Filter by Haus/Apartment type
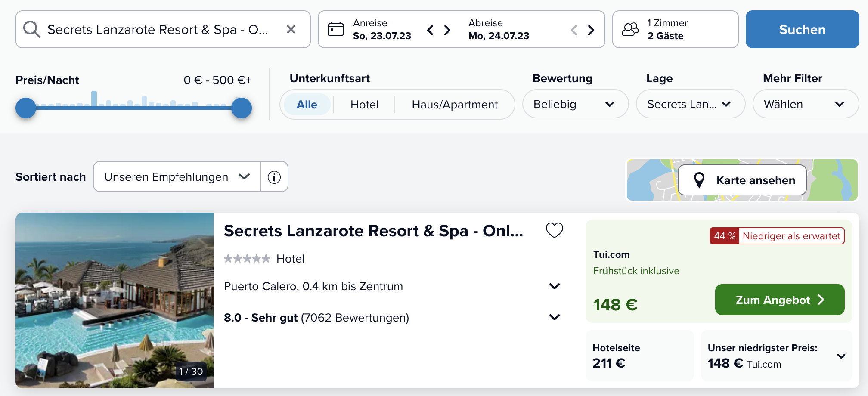Image resolution: width=868 pixels, height=396 pixels. [455, 105]
